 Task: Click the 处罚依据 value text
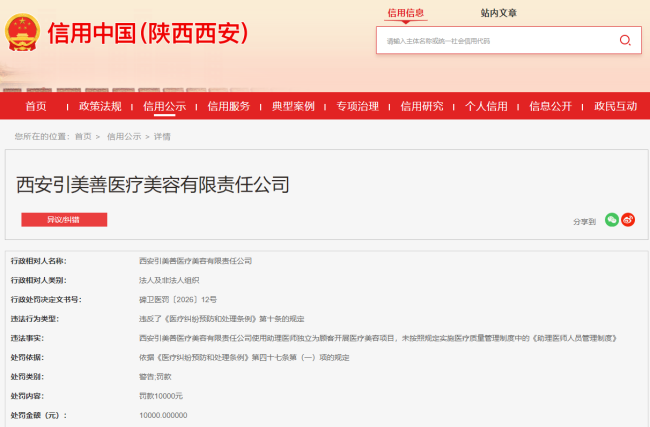[x=244, y=357]
